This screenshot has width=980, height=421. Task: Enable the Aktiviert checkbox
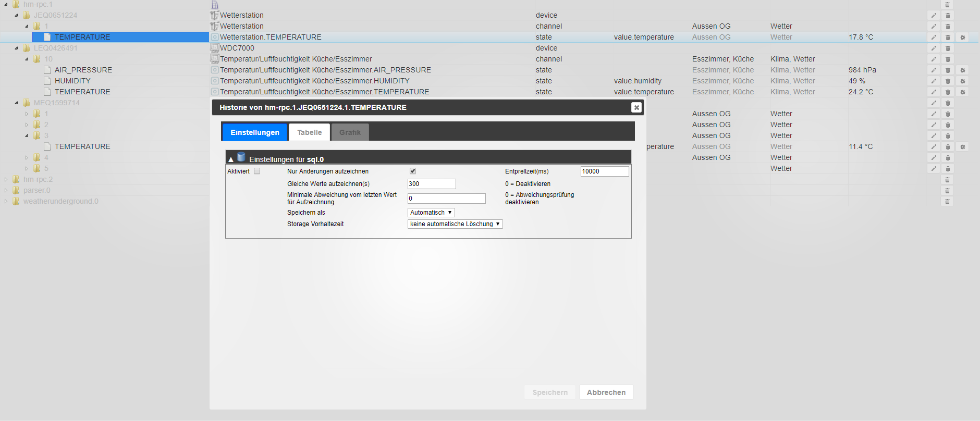(x=257, y=171)
